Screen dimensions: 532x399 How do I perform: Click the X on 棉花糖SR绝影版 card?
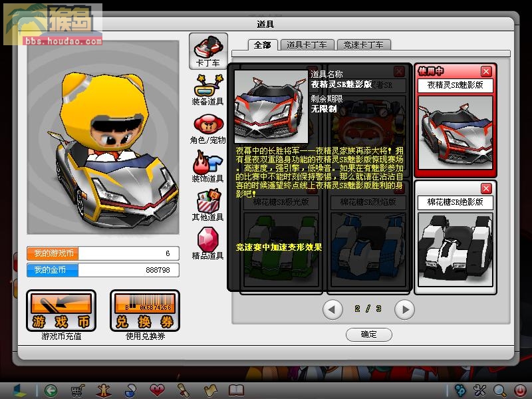tap(486, 188)
